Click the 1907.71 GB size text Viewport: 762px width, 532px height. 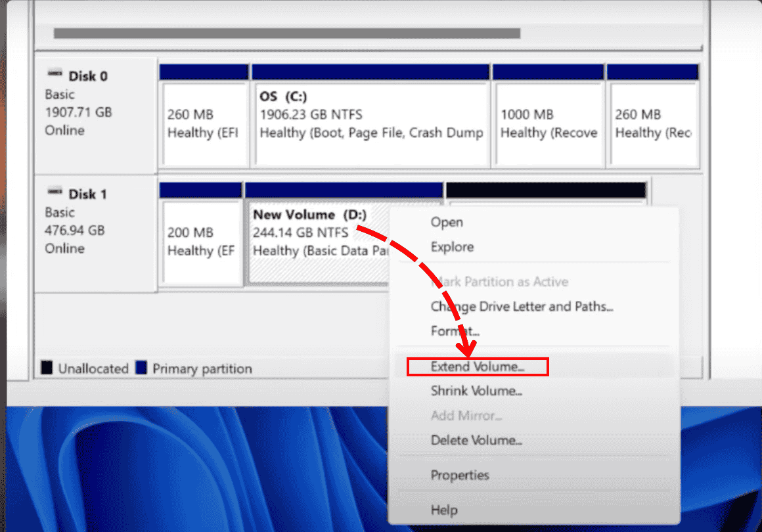(x=78, y=112)
